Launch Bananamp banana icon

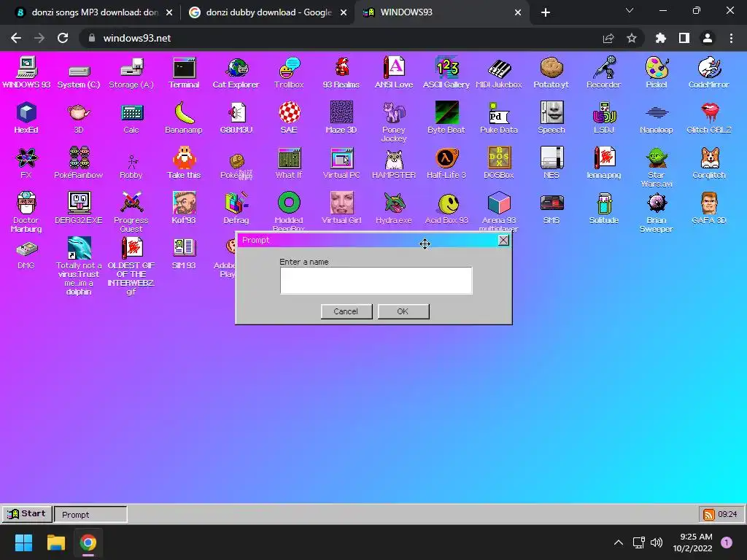pyautogui.click(x=184, y=118)
